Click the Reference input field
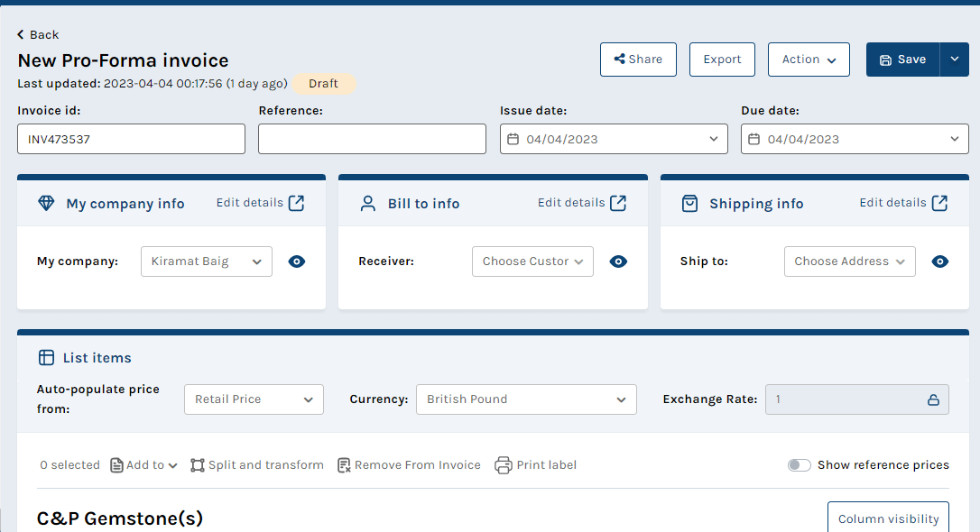This screenshot has height=532, width=980. [x=372, y=139]
